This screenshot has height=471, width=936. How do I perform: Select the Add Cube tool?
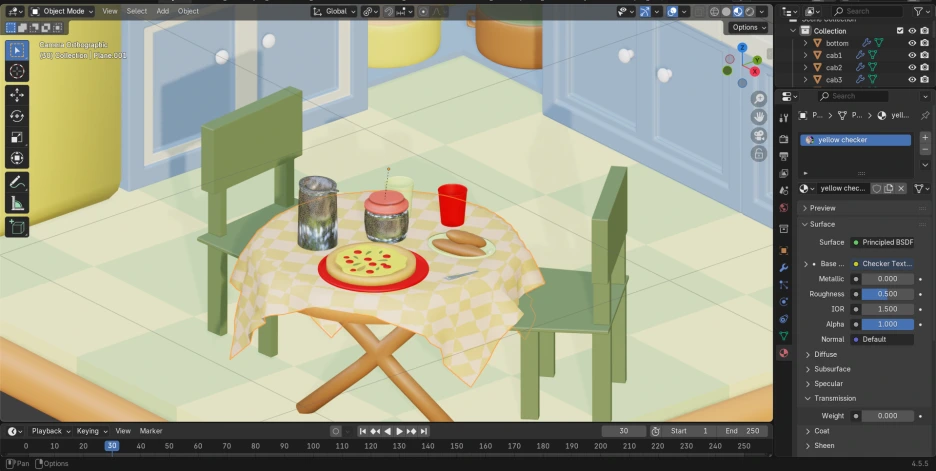(17, 227)
